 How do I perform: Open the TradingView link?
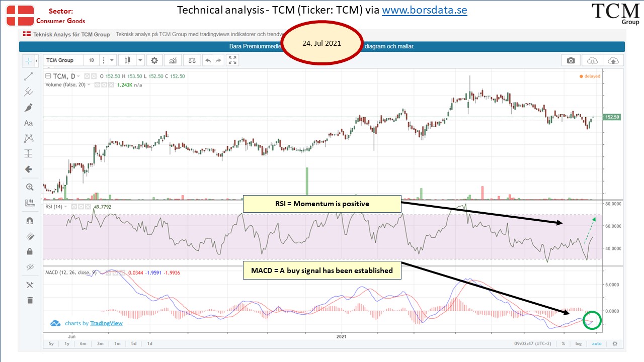pos(107,323)
